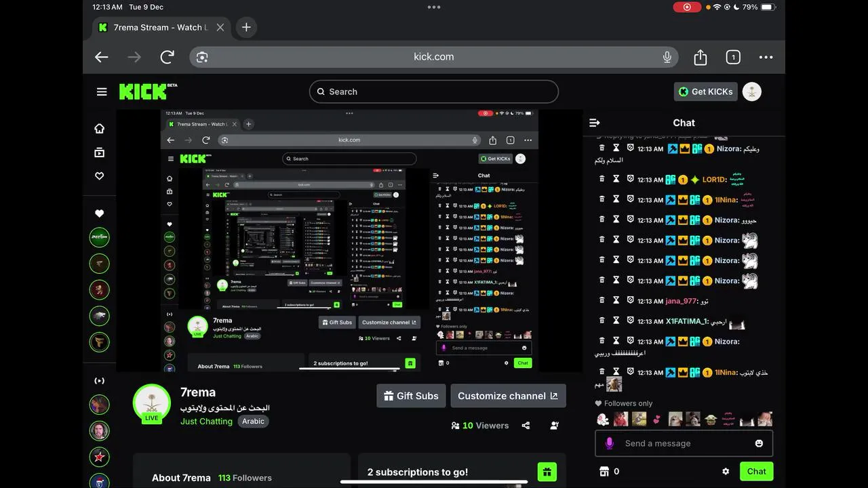Delete jana_977's message with the trash icon

(601, 300)
